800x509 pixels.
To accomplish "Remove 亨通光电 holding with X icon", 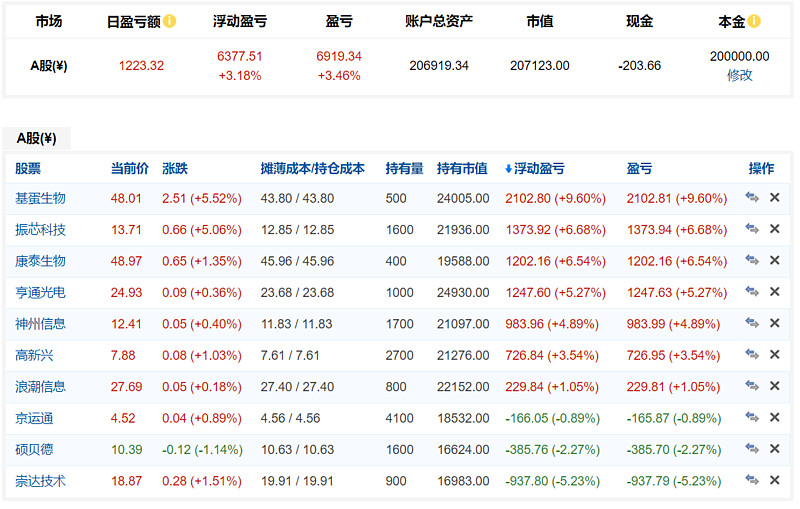I will (x=774, y=292).
